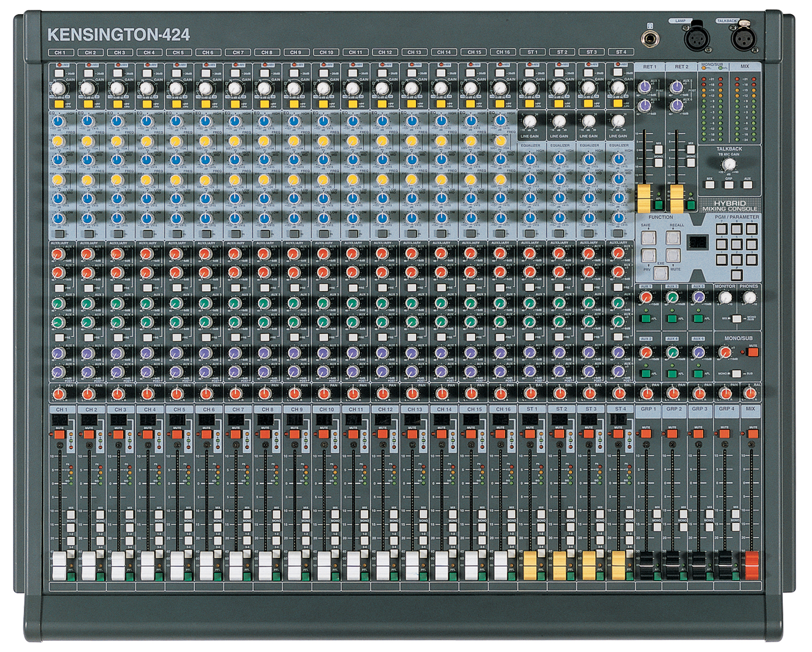
Task: Click the RECALL function button
Action: (x=673, y=238)
